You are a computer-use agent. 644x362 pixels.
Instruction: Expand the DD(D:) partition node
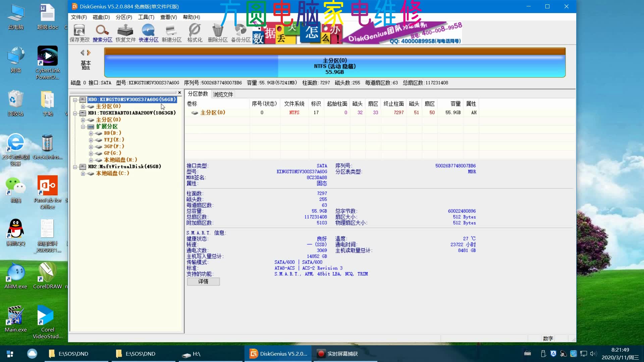(91, 133)
